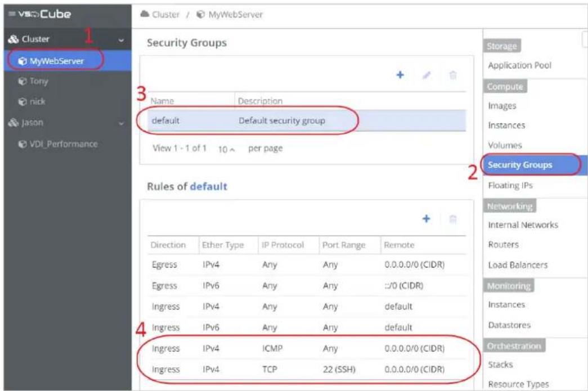Click the Cluster breadcrumb link
Screen dimensions: 588x391
click(165, 15)
